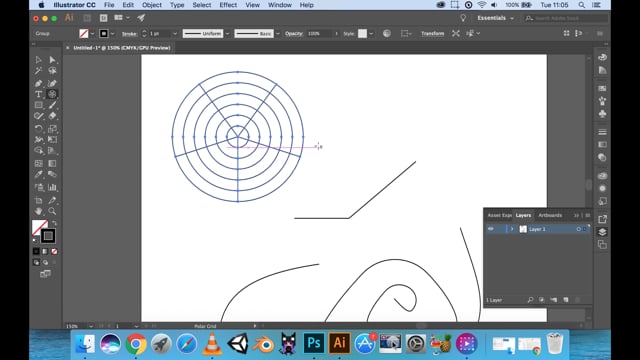Open Layers panel icon in right dock
Image resolution: width=640 pixels, height=360 pixels.
[x=602, y=232]
